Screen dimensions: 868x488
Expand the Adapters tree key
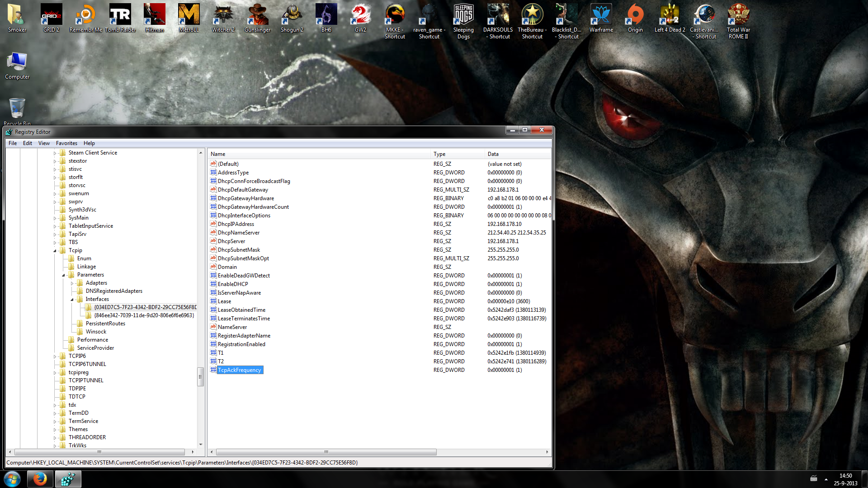point(72,283)
